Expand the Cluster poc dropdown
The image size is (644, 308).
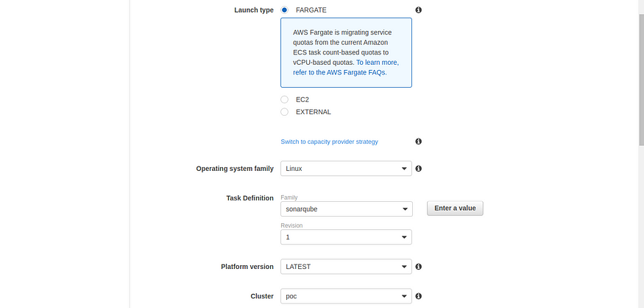coord(346,296)
